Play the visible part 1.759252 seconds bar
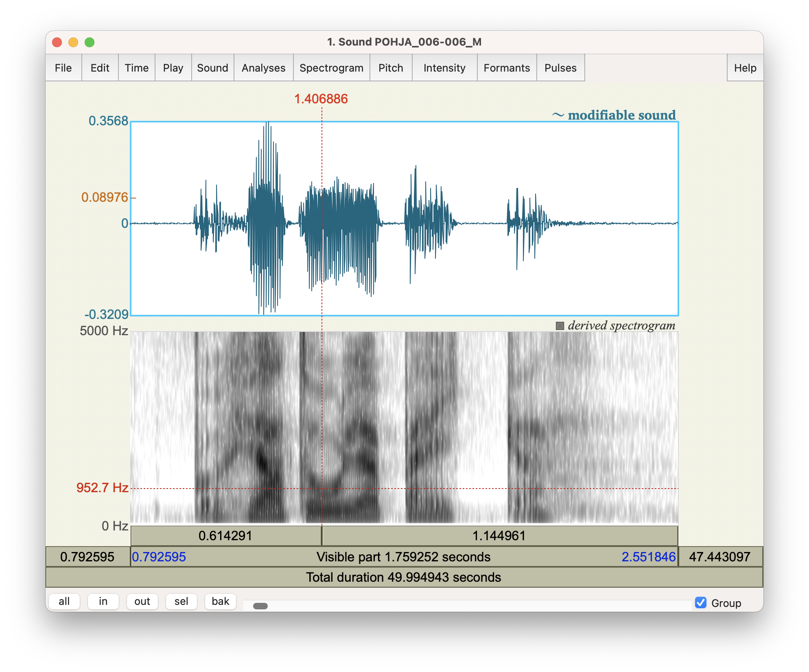Viewport: 809px width, 672px height. 404,557
